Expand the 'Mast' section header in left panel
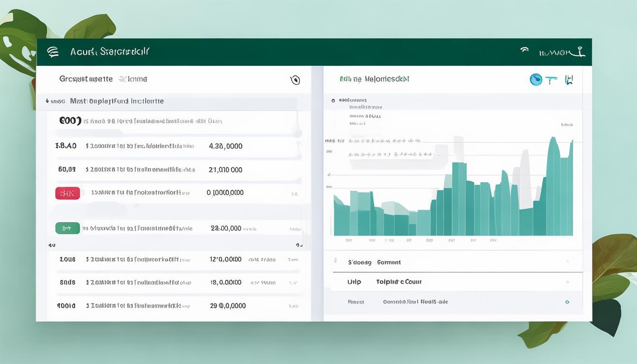Image resolution: width=637 pixels, height=364 pixels. [117, 101]
